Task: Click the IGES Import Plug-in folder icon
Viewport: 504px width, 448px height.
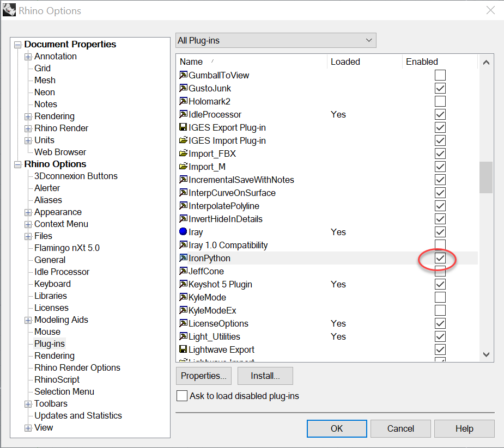Action: (183, 140)
